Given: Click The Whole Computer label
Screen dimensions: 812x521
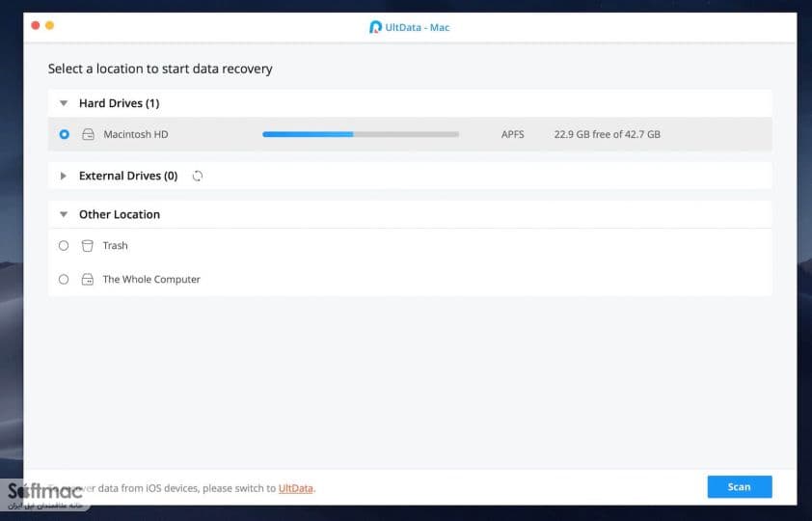Looking at the screenshot, I should [151, 279].
